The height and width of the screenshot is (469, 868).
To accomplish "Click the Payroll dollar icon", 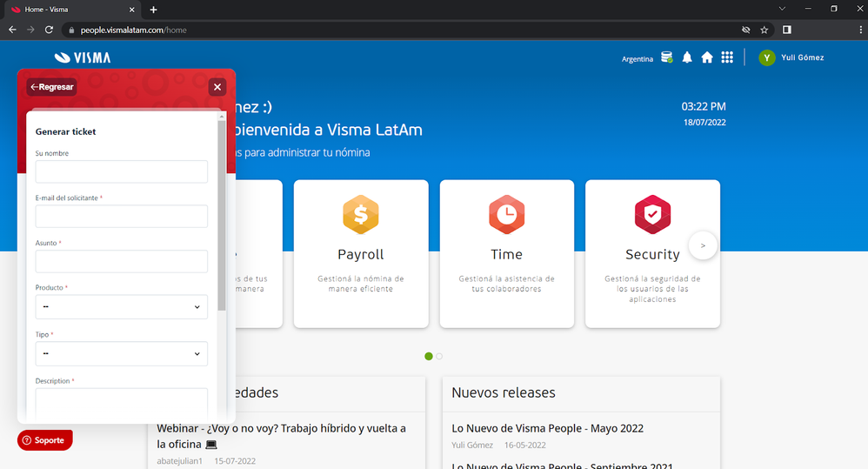I will 361,214.
